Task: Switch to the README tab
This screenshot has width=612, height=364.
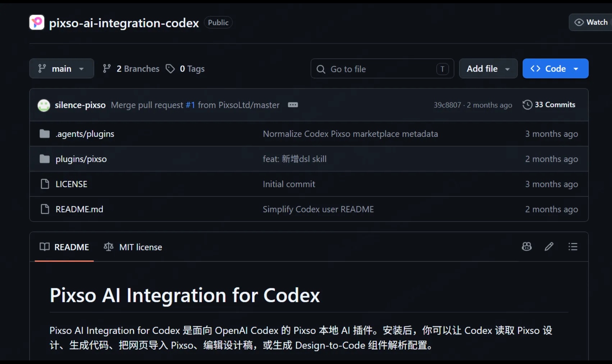Action: coord(64,247)
